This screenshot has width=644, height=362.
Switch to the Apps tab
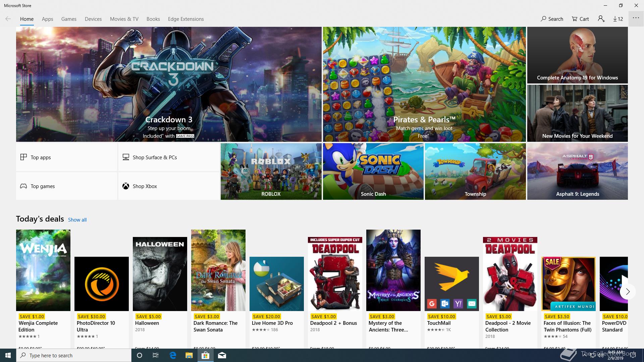47,19
